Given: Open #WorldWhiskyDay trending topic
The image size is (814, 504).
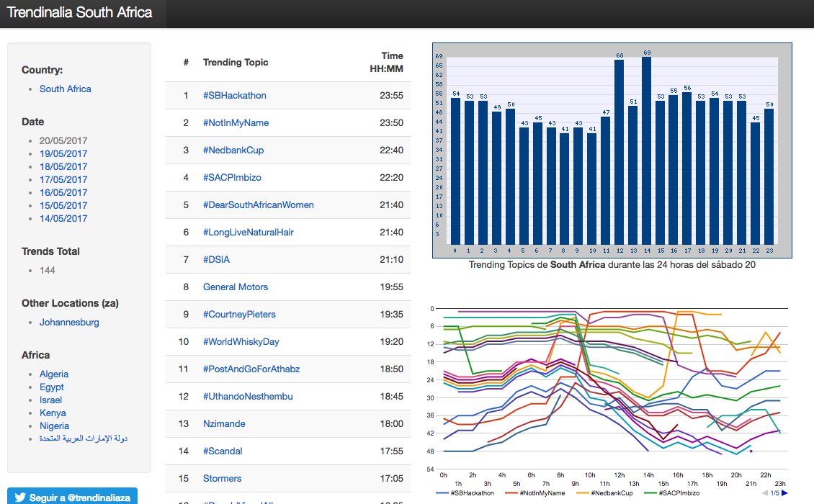Looking at the screenshot, I should click(241, 342).
